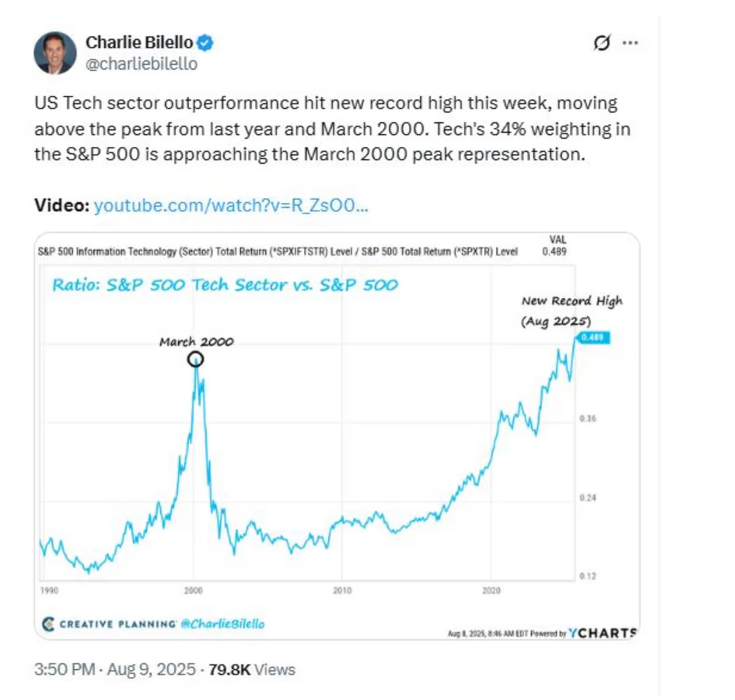Viewport: 735px width, 700px height.
Task: Follow the youtube.com video link
Action: [231, 205]
